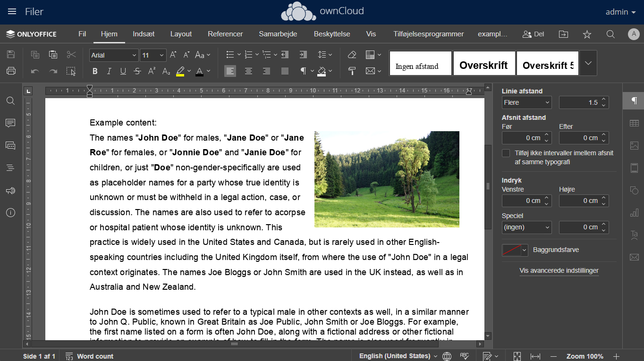Image resolution: width=644 pixels, height=361 pixels.
Task: Toggle bold formatting in toolbar
Action: point(95,71)
